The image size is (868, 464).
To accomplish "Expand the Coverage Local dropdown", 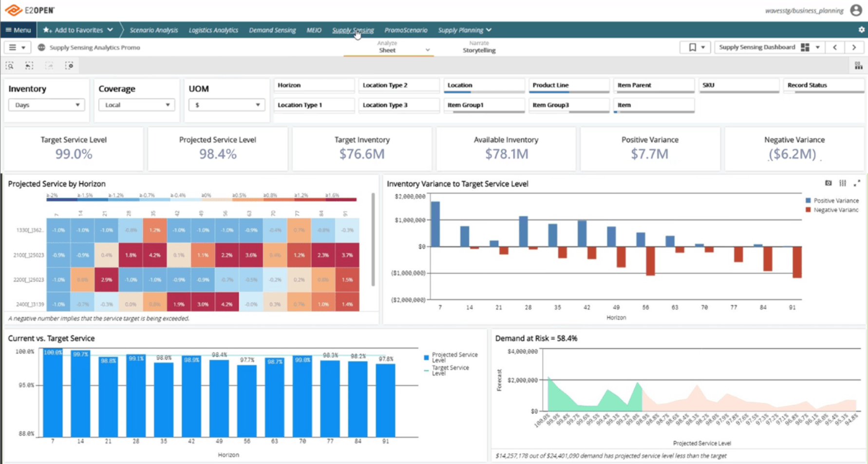I will (136, 105).
